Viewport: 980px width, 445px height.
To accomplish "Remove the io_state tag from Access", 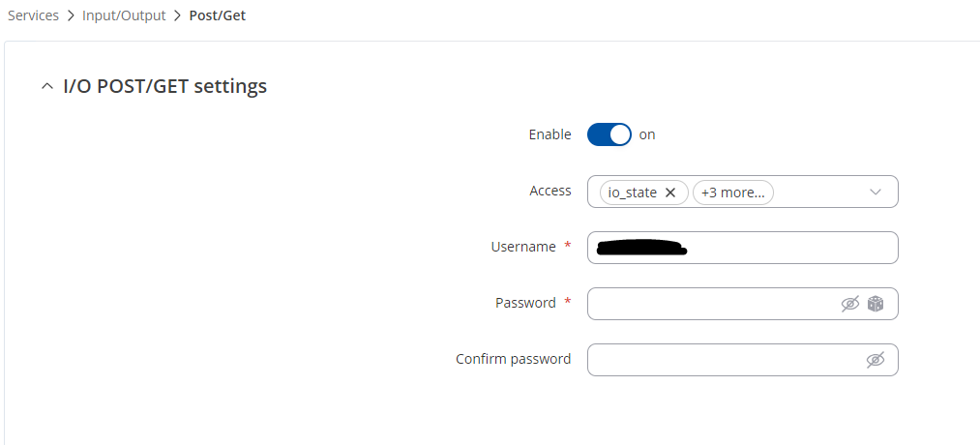I will [670, 193].
